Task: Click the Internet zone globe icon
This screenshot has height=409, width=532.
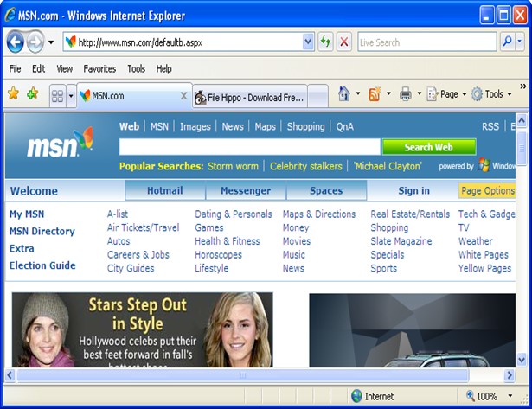Action: pyautogui.click(x=356, y=396)
